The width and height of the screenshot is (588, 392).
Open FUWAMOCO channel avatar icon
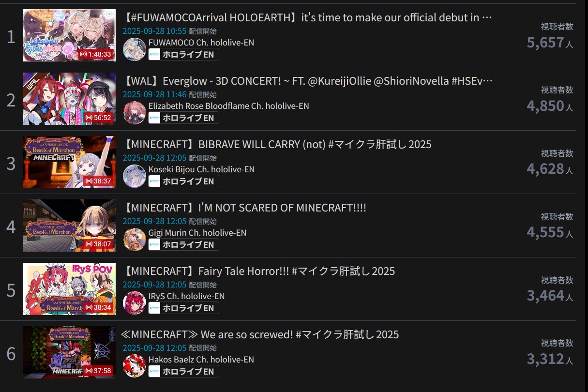(x=135, y=49)
